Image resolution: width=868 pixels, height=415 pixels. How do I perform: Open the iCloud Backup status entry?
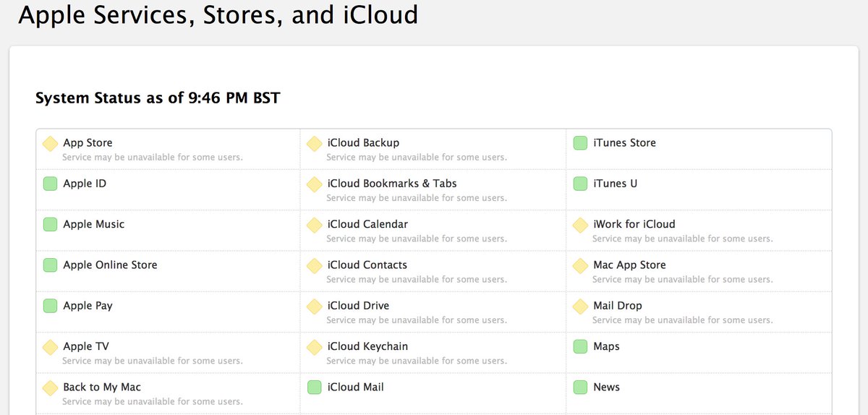[433, 149]
